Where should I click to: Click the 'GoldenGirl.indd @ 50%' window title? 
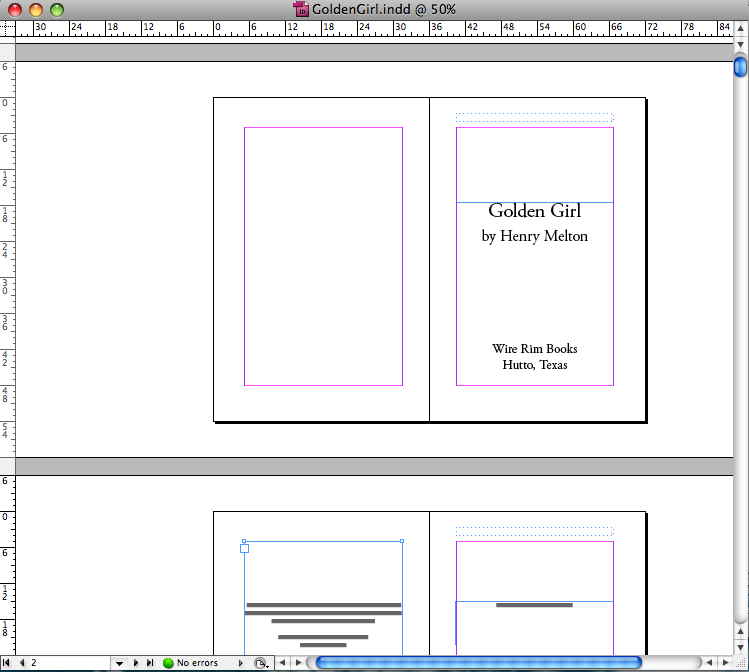pyautogui.click(x=384, y=10)
